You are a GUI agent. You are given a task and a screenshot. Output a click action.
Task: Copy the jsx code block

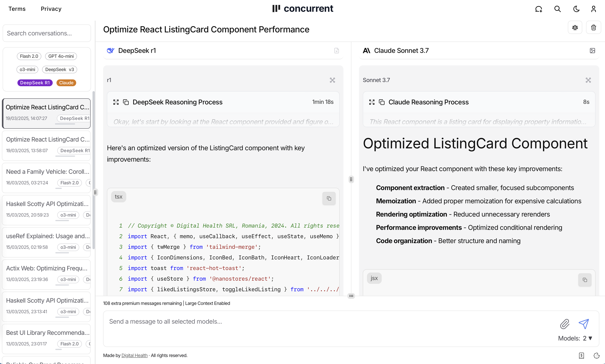coord(585,280)
